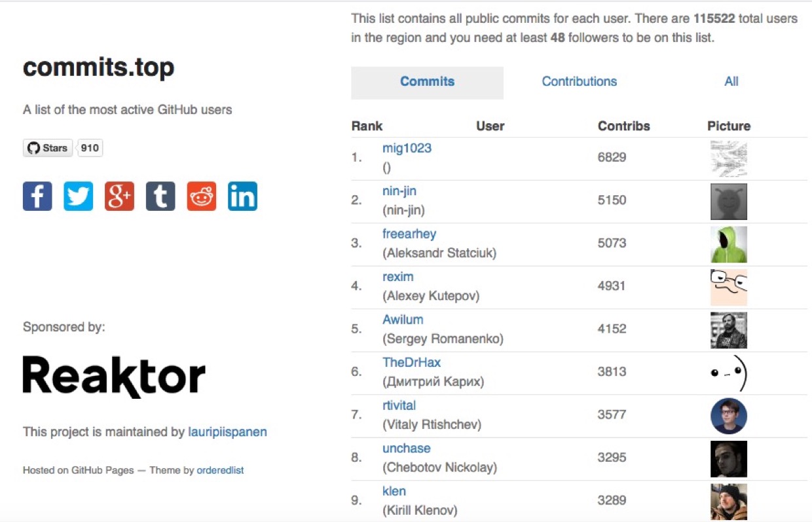Click rexim's cartoon glasses avatar
This screenshot has width=812, height=522.
[729, 287]
